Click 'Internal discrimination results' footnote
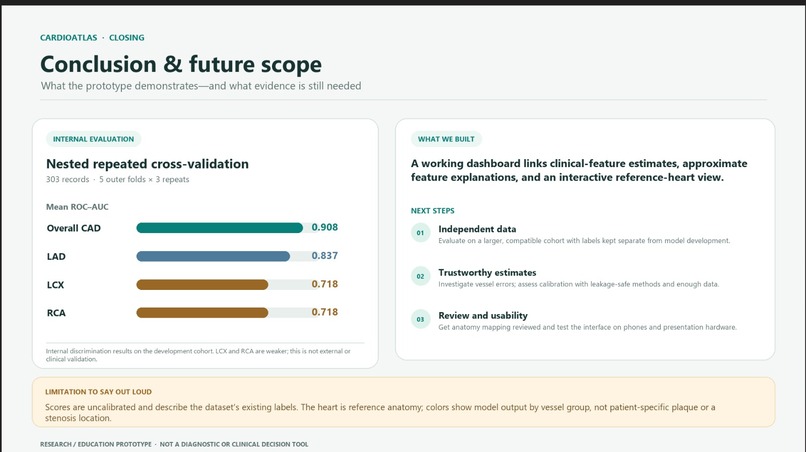Image resolution: width=806 pixels, height=452 pixels. tap(198, 355)
